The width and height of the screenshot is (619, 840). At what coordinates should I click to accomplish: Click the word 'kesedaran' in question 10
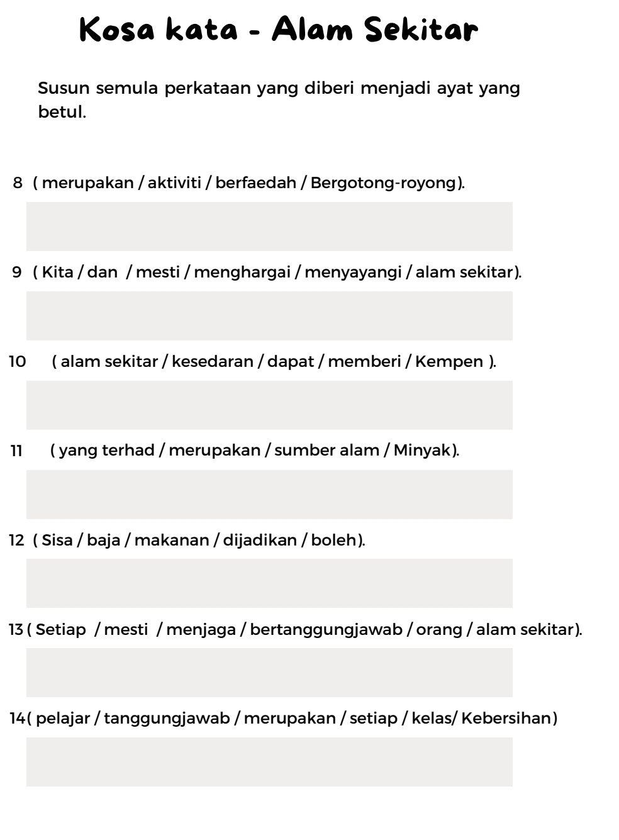coord(213,362)
